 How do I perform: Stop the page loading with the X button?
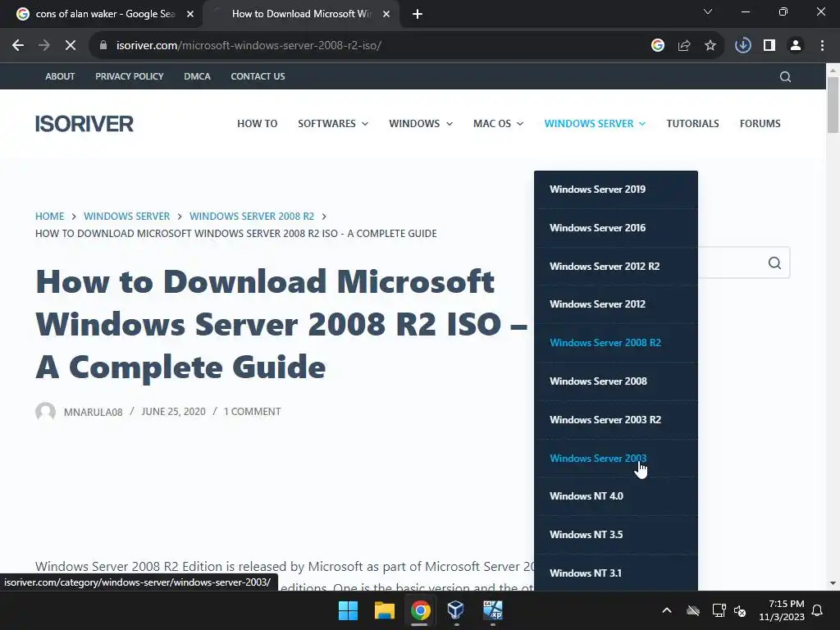point(71,46)
